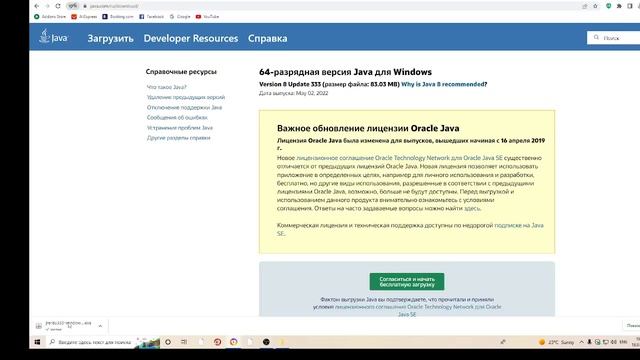The width and height of the screenshot is (640, 360).
Task: Open the YouTube bookmark
Action: [x=207, y=17]
